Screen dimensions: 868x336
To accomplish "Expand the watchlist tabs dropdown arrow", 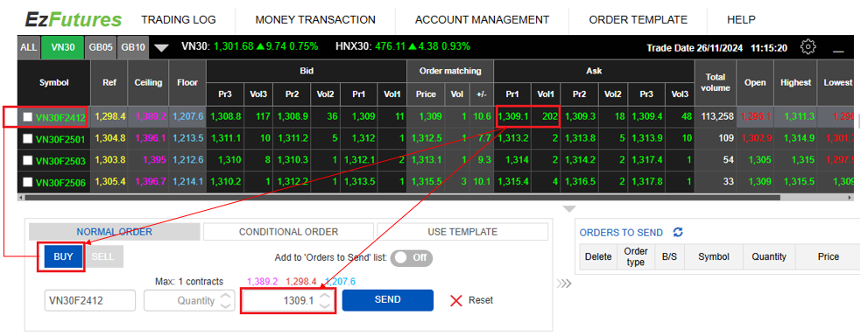I will click(x=161, y=48).
